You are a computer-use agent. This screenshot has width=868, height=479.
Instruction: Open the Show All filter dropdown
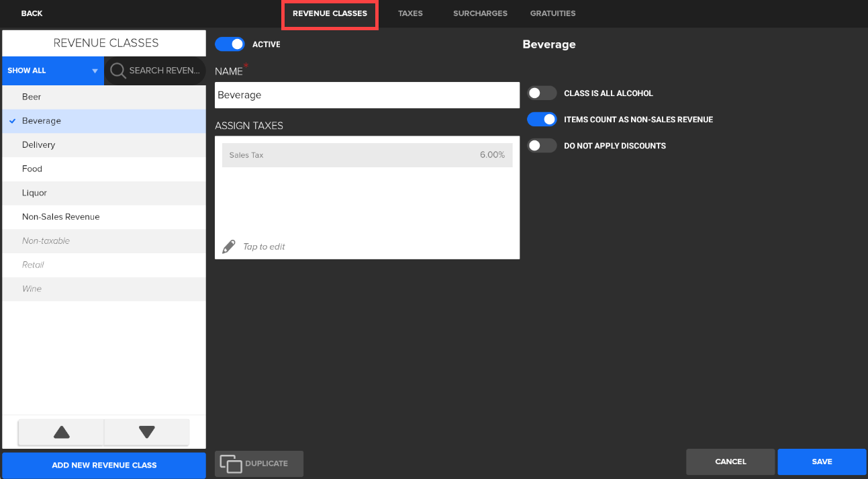tap(53, 71)
